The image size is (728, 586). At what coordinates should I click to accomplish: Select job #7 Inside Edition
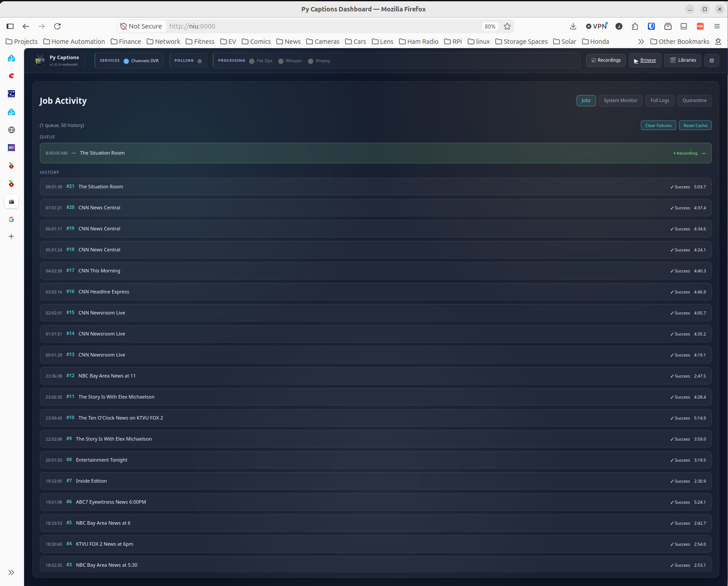(375, 481)
